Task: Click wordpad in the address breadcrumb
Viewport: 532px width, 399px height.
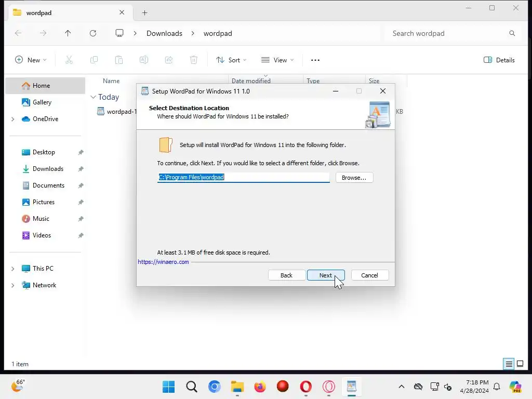Action: pyautogui.click(x=218, y=33)
